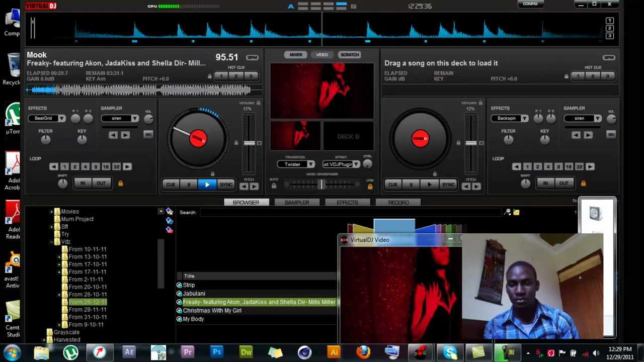Click the left deck turntable platter
This screenshot has height=362, width=644.
click(x=198, y=138)
